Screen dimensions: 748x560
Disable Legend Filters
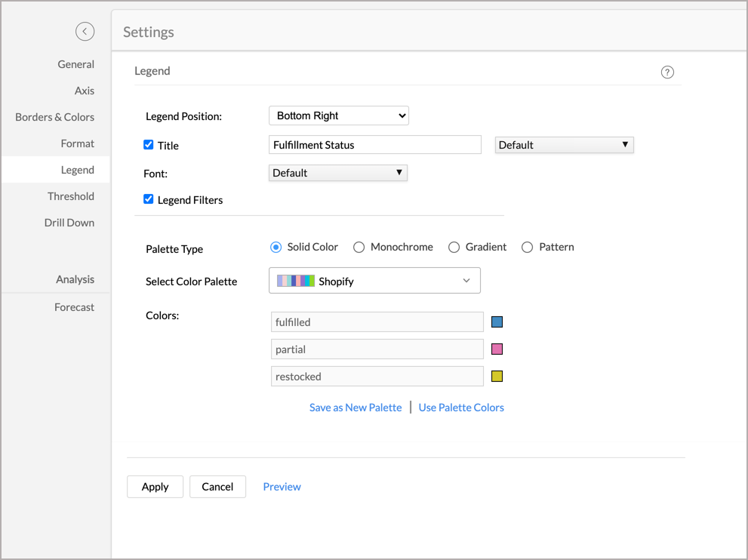[x=148, y=199]
